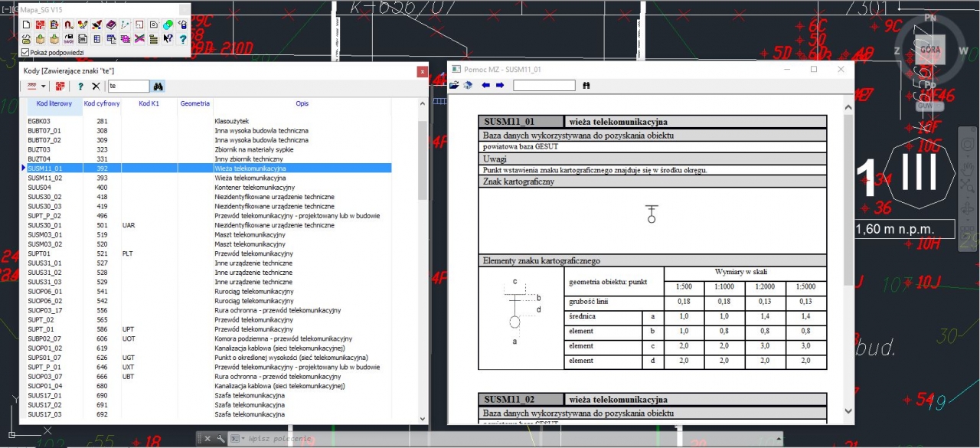Sort by the Opis column header
The height and width of the screenshot is (448, 980).
point(302,103)
